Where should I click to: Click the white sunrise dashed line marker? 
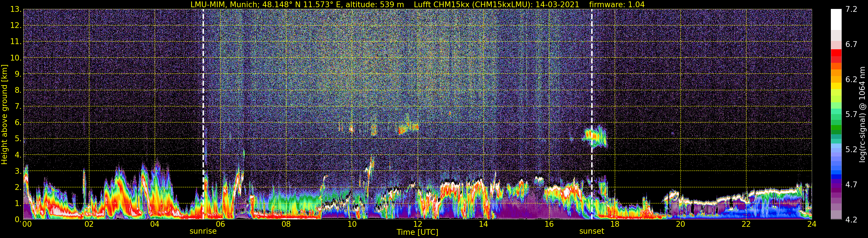(203, 115)
